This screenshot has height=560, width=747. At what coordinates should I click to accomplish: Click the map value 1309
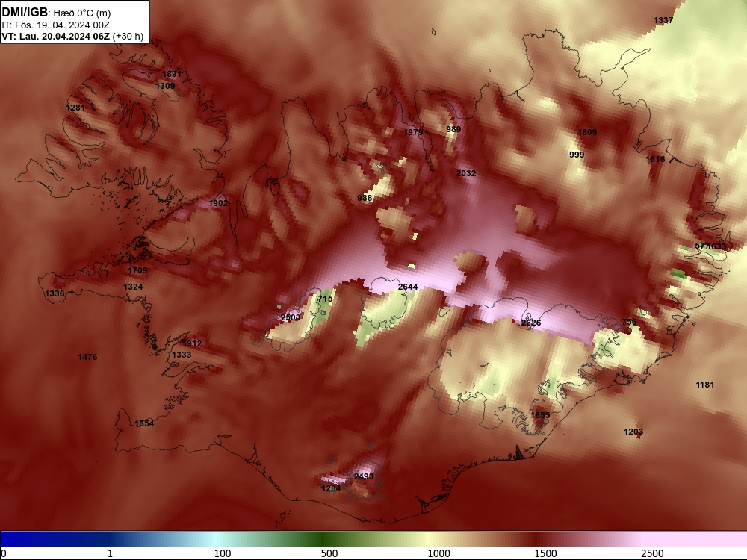pyautogui.click(x=165, y=86)
